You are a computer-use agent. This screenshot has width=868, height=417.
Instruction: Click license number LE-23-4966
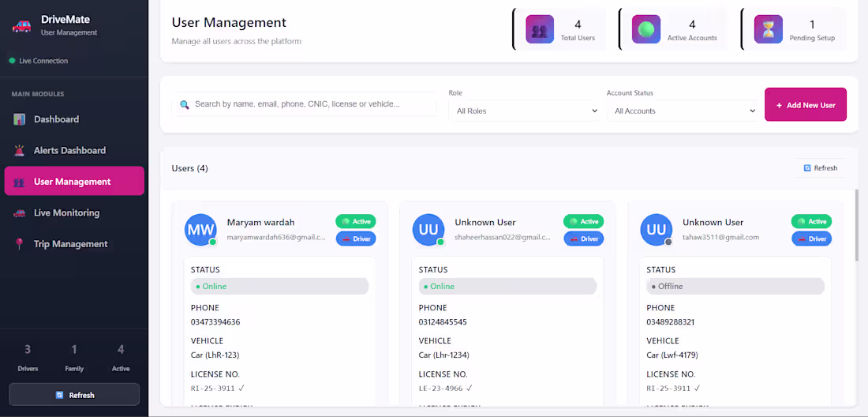(440, 389)
